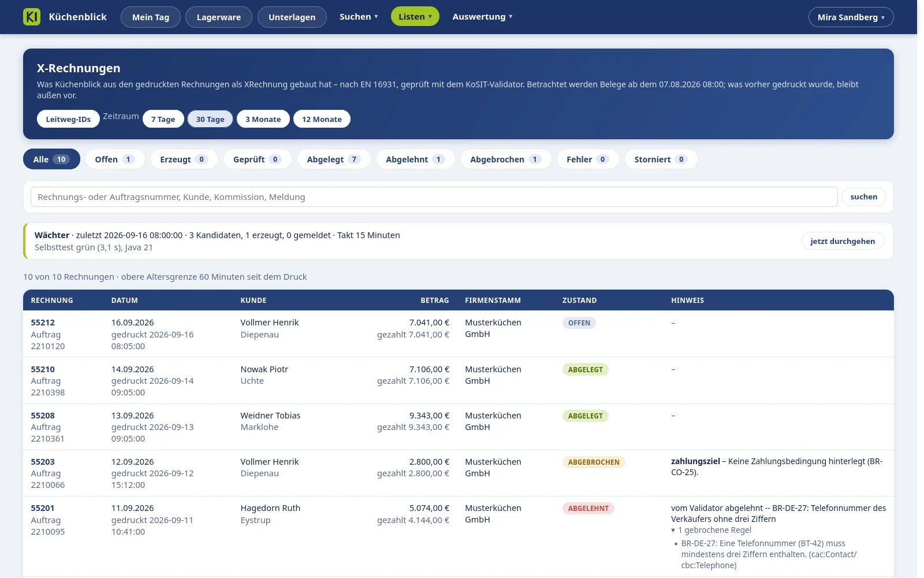Filter by Storniert status
The width and height of the screenshot is (924, 578).
click(x=661, y=159)
